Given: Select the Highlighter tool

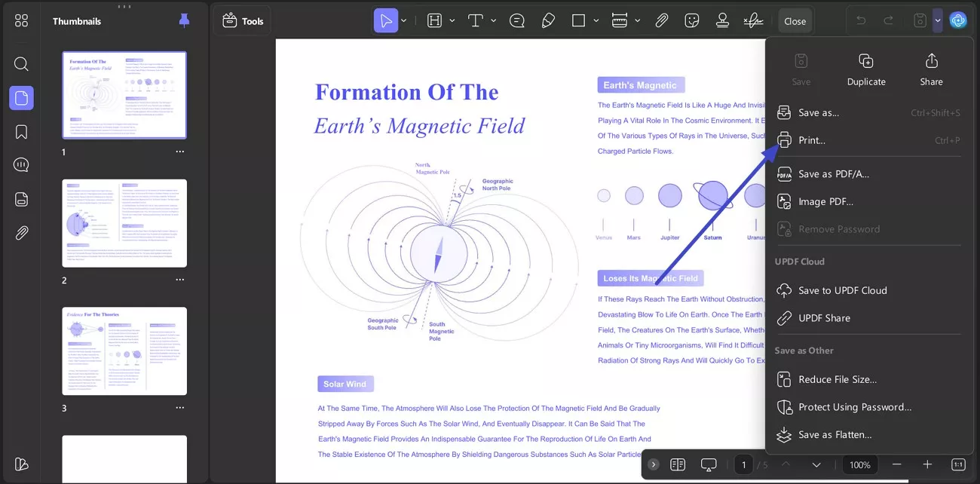Looking at the screenshot, I should [548, 20].
